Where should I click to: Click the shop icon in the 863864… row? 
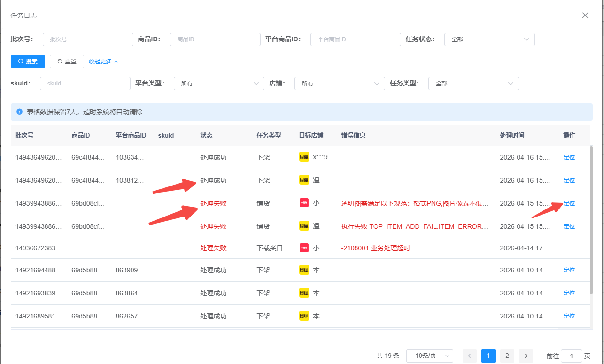click(x=304, y=293)
